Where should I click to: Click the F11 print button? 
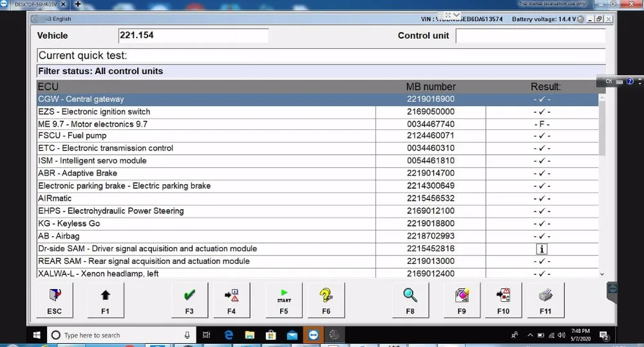coord(546,300)
